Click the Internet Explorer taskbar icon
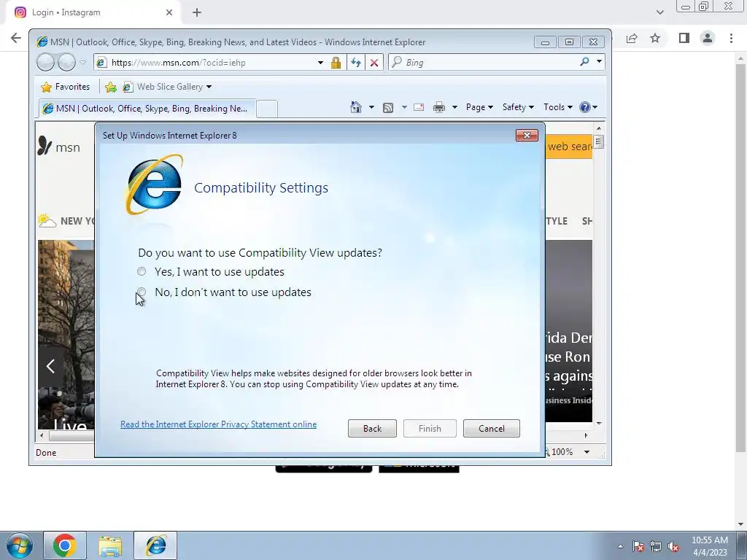Viewport: 747px width, 560px height. 156,545
